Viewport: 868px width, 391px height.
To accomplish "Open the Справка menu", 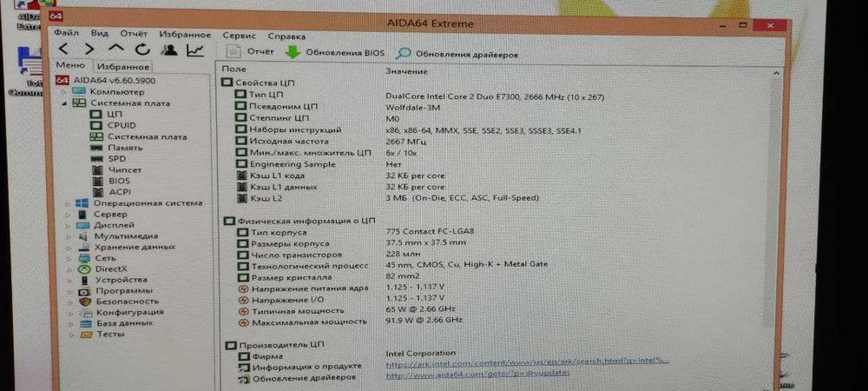I will coord(286,36).
